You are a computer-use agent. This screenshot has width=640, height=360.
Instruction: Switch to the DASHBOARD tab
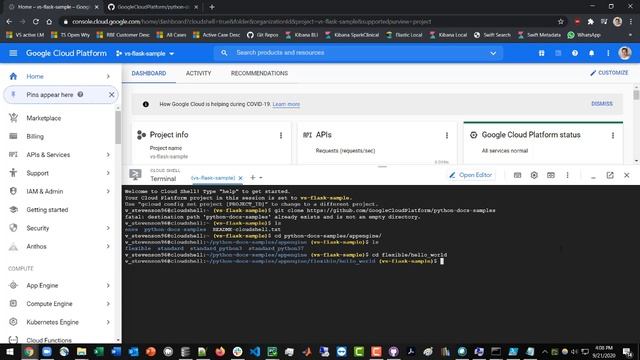149,73
